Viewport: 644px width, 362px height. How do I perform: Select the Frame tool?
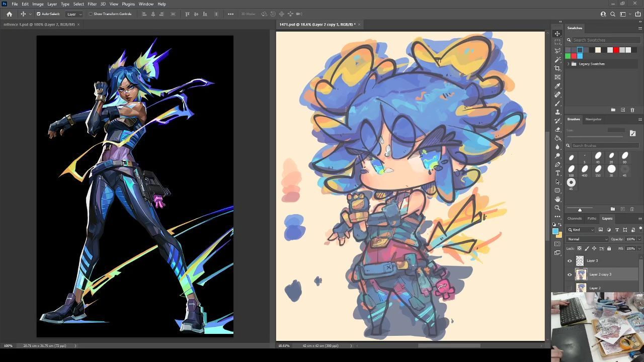(x=557, y=77)
